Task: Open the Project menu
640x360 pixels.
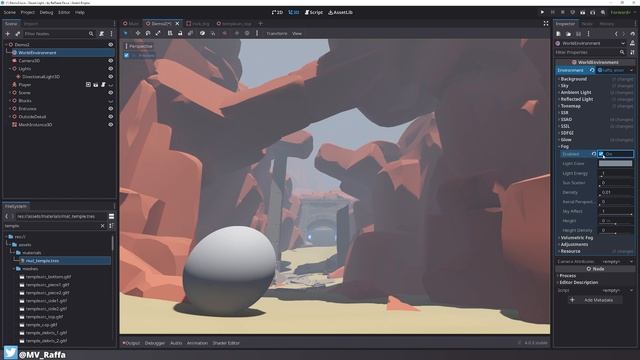Action: (28, 12)
